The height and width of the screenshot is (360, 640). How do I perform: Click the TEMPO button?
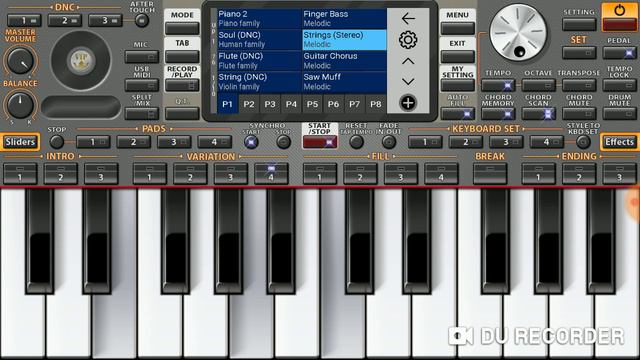coord(498,85)
